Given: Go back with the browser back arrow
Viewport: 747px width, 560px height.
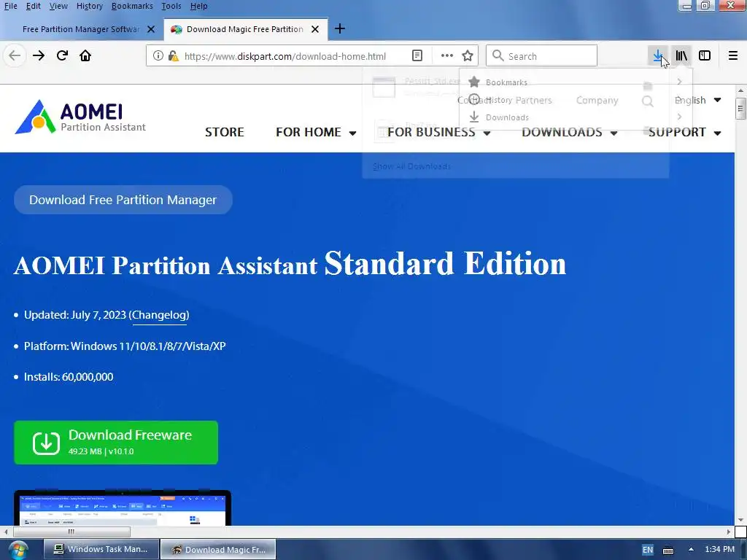Looking at the screenshot, I should (15, 55).
